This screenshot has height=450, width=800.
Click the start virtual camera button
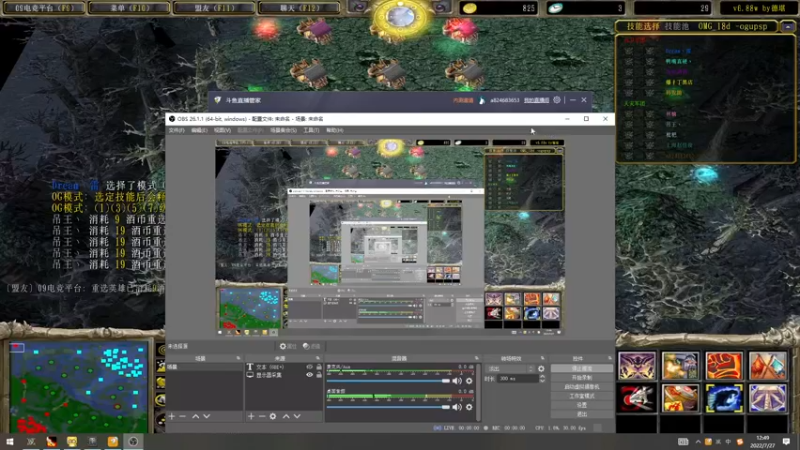(x=582, y=387)
